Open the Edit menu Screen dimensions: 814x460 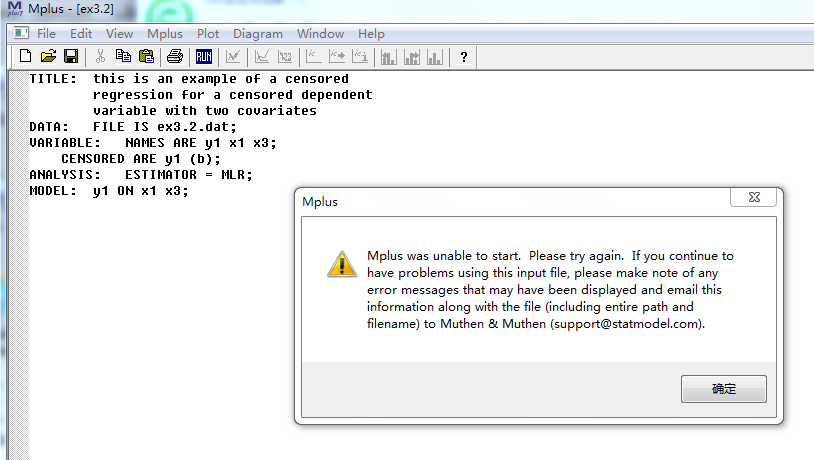pos(81,34)
